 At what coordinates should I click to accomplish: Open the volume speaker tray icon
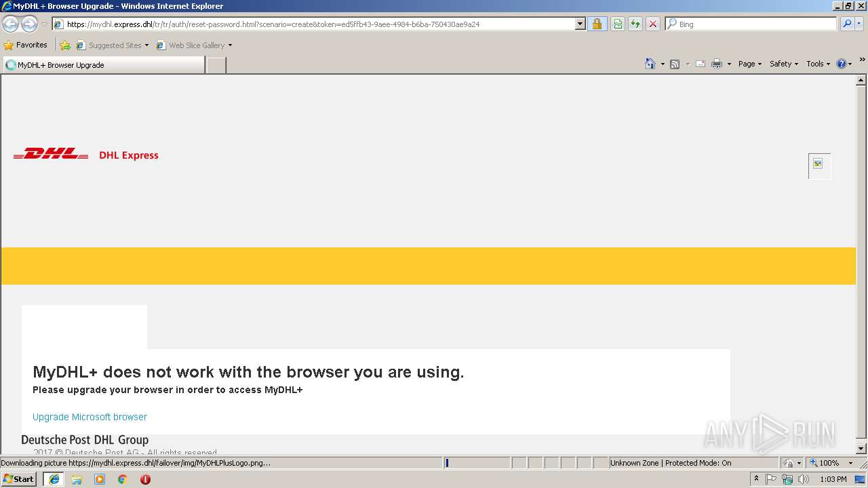(804, 479)
